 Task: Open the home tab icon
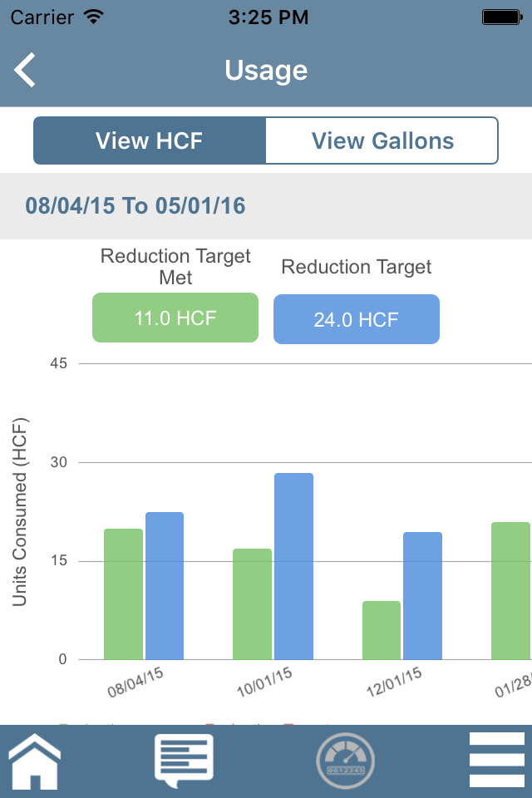35,760
